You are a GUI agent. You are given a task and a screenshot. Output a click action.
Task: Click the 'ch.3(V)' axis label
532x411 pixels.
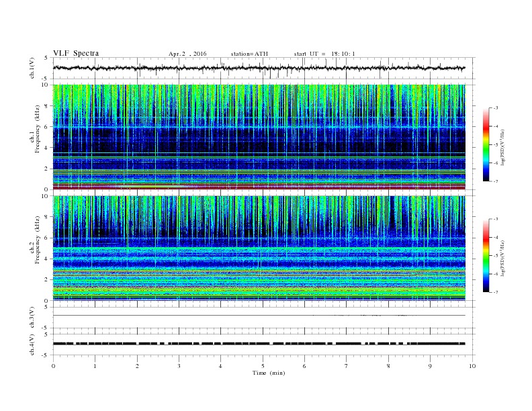pyautogui.click(x=32, y=318)
